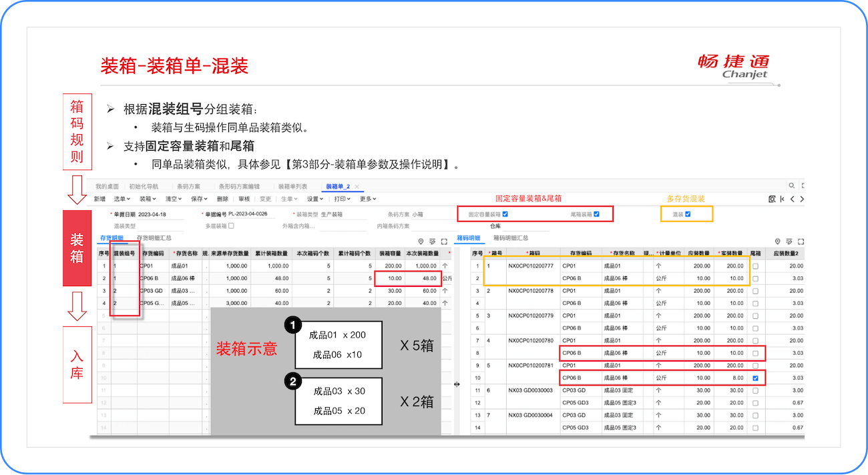Close the 装箱单_2 tab
Image resolution: width=868 pixels, height=475 pixels.
[357, 187]
